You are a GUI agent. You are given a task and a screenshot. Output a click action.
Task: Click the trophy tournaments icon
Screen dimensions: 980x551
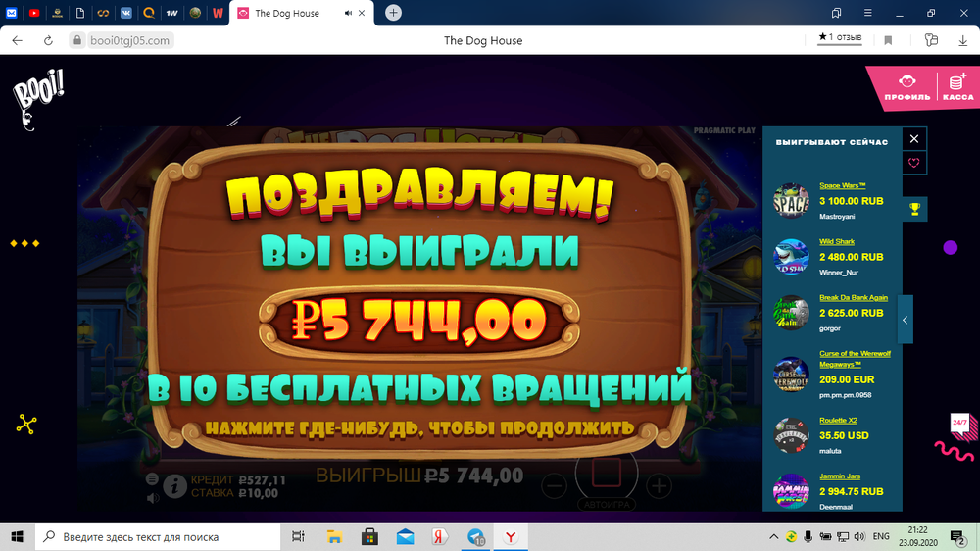914,209
